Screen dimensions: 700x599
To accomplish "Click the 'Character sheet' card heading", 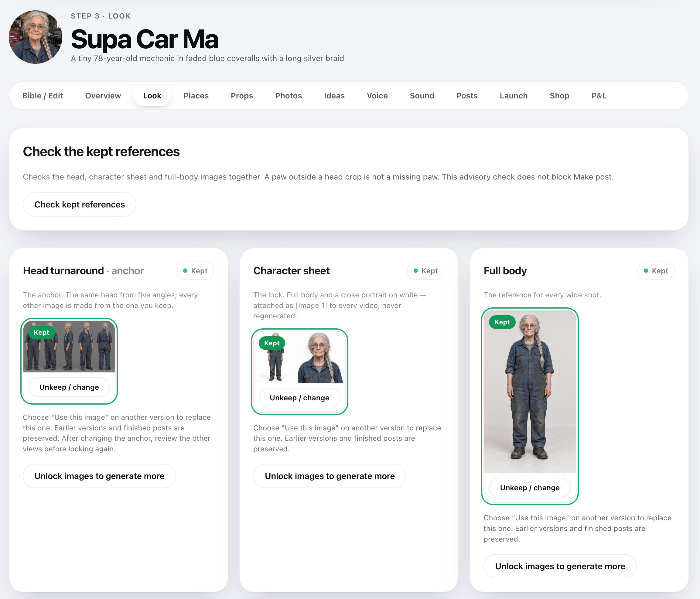I will click(291, 271).
